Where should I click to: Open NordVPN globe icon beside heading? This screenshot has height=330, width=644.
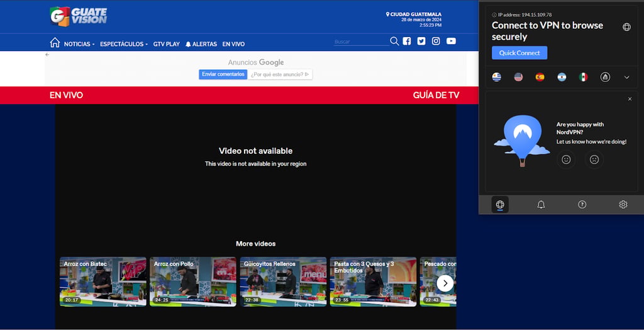pos(626,27)
